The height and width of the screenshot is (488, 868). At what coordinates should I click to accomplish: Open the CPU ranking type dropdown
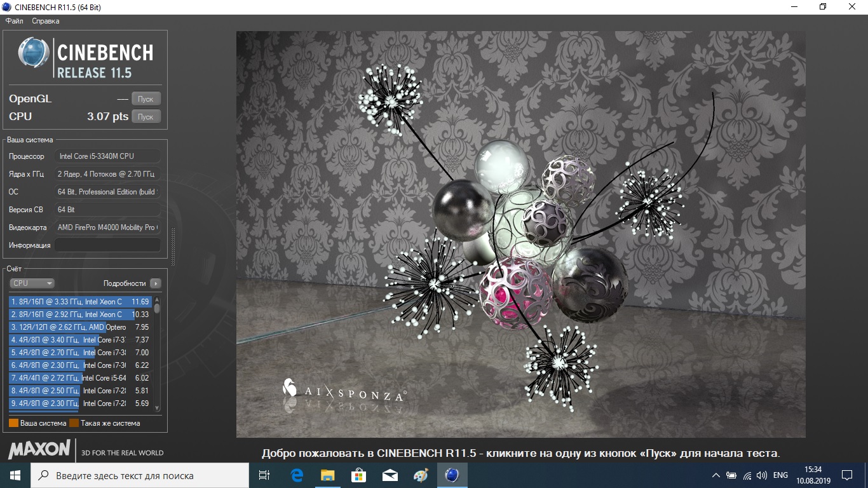coord(32,283)
